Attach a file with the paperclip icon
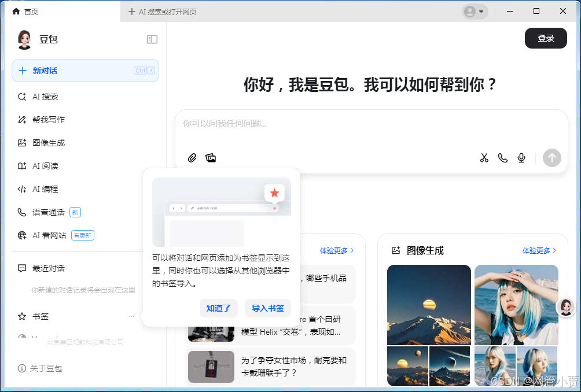 (x=192, y=158)
